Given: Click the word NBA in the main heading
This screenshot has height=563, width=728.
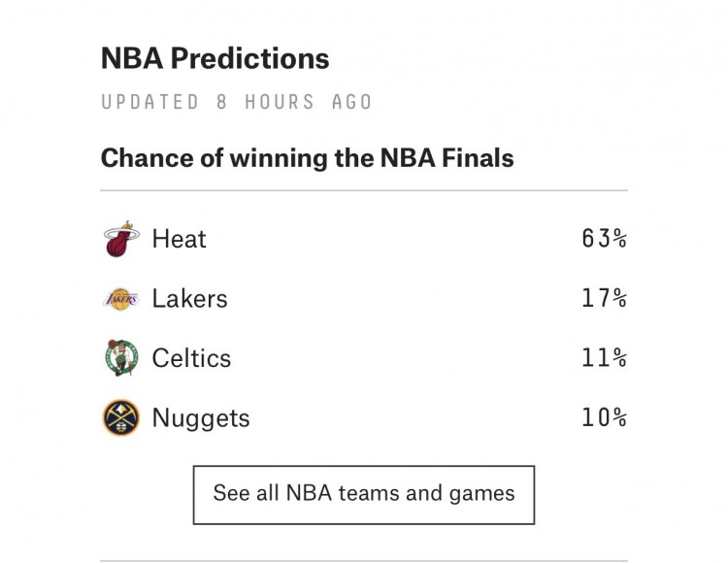Looking at the screenshot, I should click(x=132, y=58).
